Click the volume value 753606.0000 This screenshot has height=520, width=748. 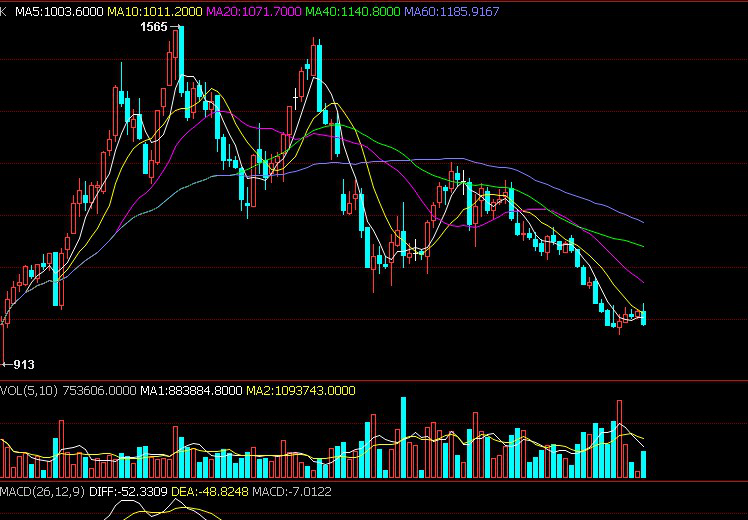coord(99,391)
